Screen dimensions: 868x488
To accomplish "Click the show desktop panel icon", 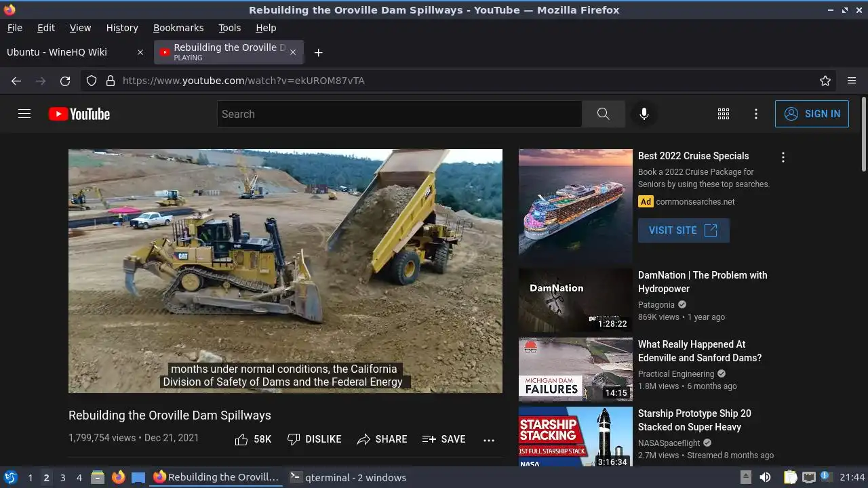I will tap(138, 477).
